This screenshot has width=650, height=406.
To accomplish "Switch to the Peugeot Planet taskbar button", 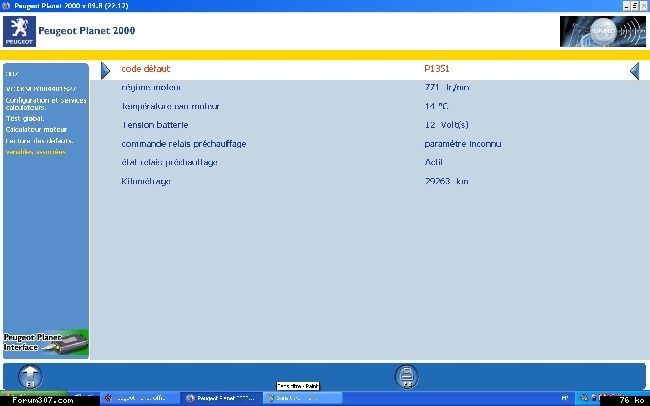I will coord(221,398).
